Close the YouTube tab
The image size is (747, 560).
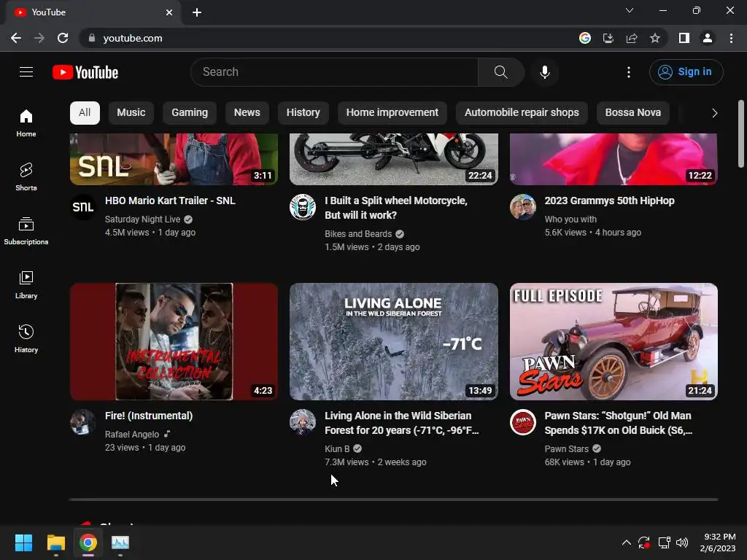click(169, 12)
